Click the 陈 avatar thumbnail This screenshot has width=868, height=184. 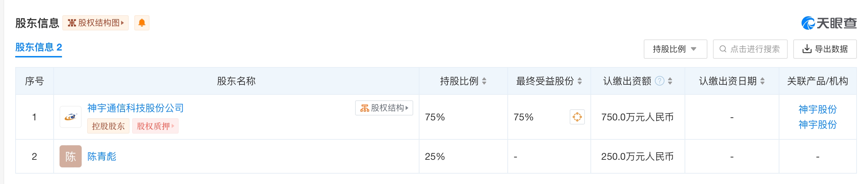click(71, 156)
